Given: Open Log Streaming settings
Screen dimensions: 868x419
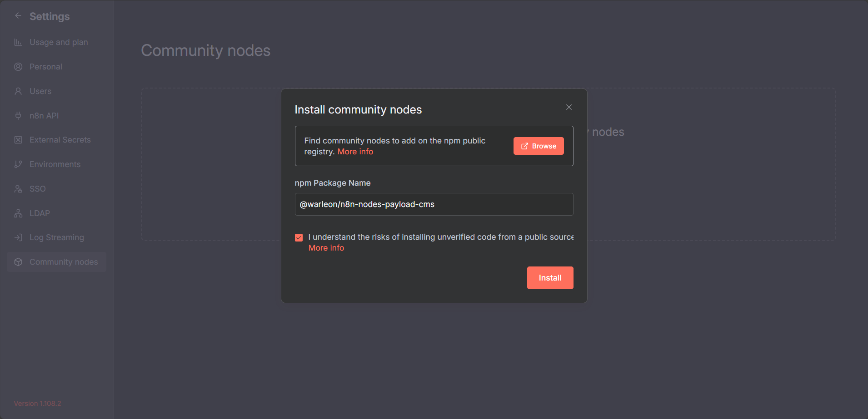Looking at the screenshot, I should [57, 237].
